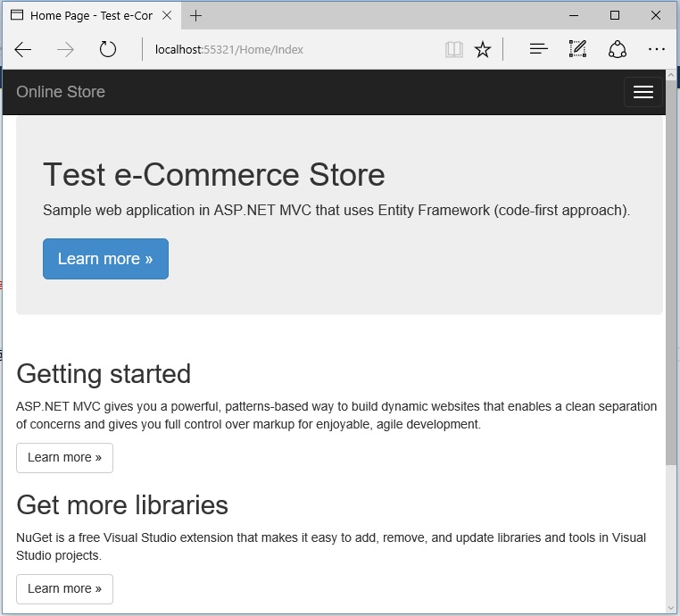Image resolution: width=680 pixels, height=616 pixels.
Task: Click the vertical scrollbar thumb
Action: point(671,273)
